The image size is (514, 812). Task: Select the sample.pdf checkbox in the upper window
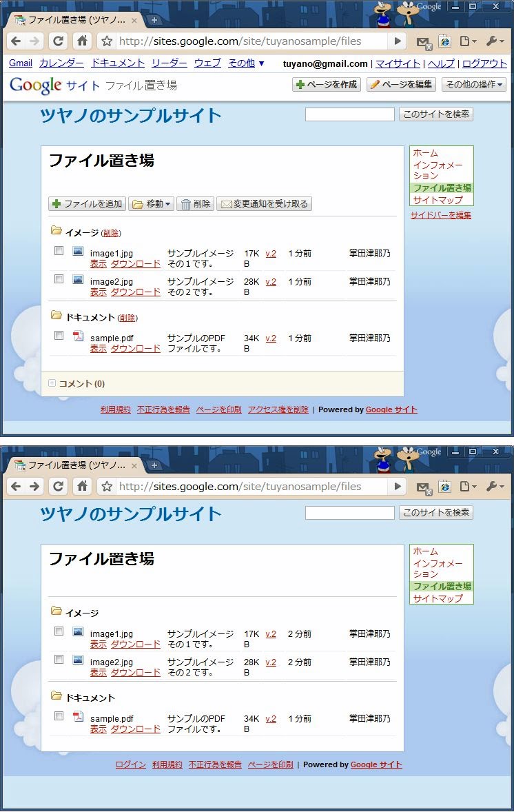click(59, 336)
